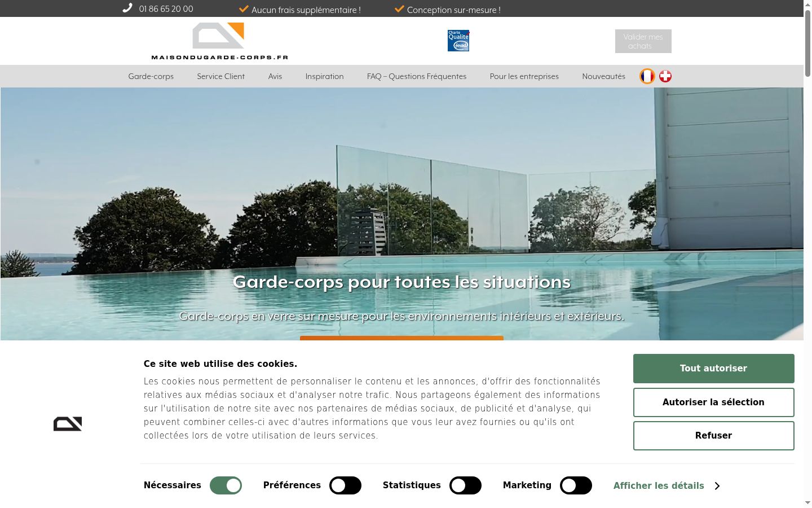Click 'Conception sur-mesure !' text
Image resolution: width=812 pixels, height=508 pixels.
[454, 10]
